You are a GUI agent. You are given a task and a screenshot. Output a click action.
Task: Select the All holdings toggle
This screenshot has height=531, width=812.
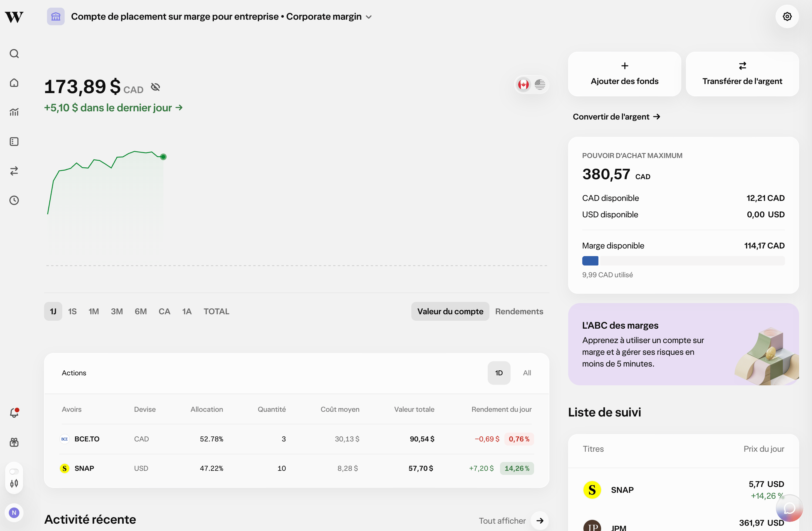[527, 373]
